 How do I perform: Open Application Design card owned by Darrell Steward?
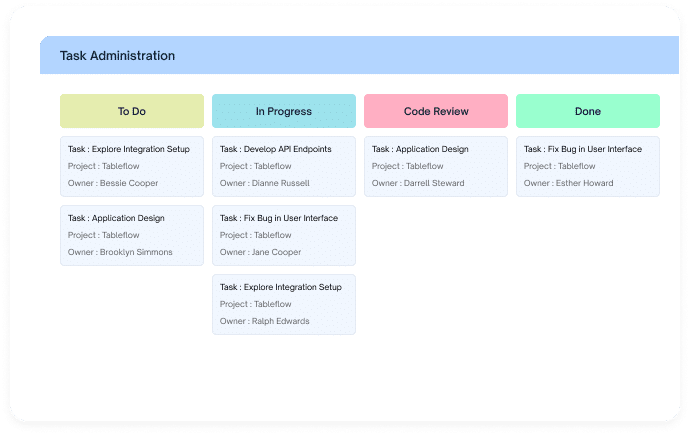tap(436, 166)
